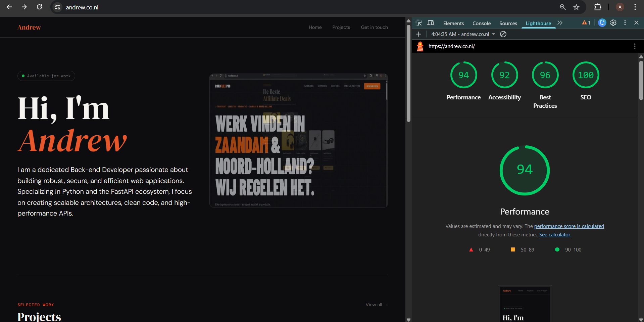Viewport: 644px width, 322px height.
Task: Open the 'See calculator.' link
Action: 555,235
